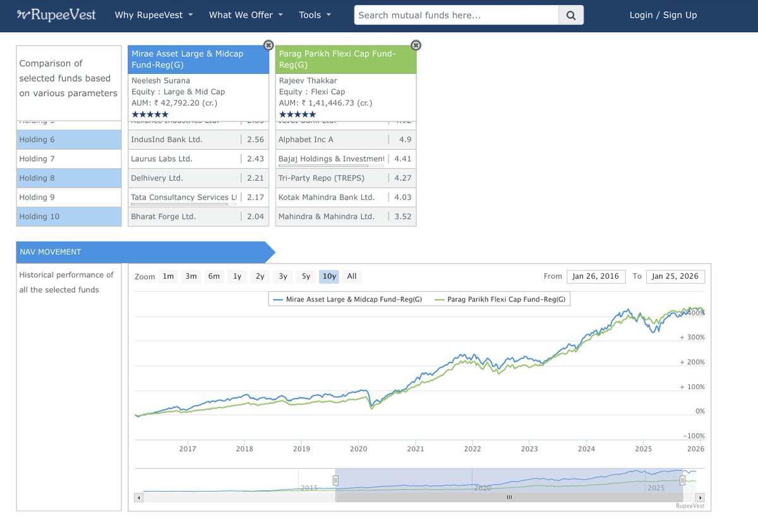Expand the What We Offer menu
Viewport: 758px width, 532px height.
pos(246,15)
